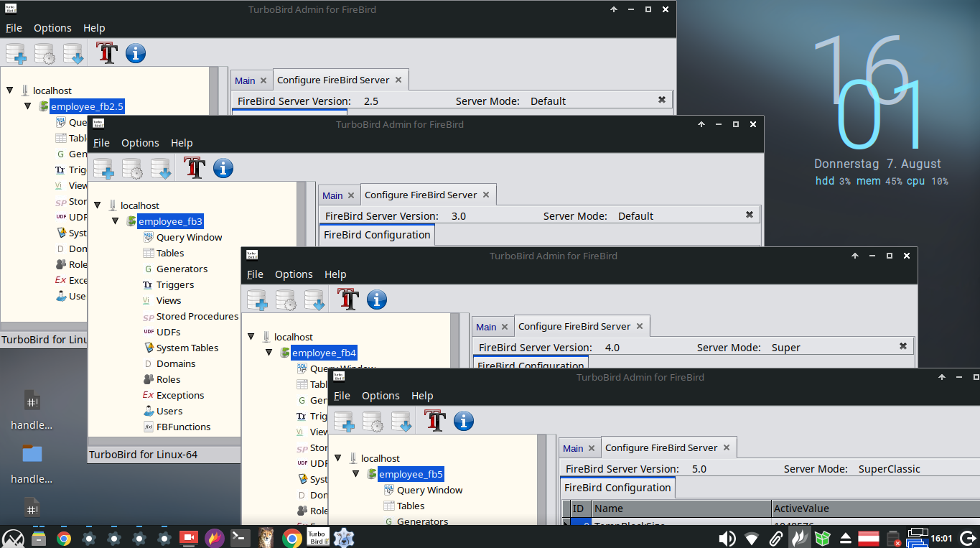
Task: Switch to Main tab in employee_fb3 window
Action: (x=332, y=195)
